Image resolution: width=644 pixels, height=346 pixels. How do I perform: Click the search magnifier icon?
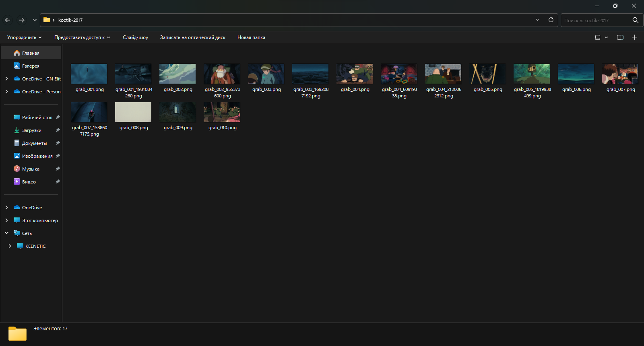click(x=636, y=20)
